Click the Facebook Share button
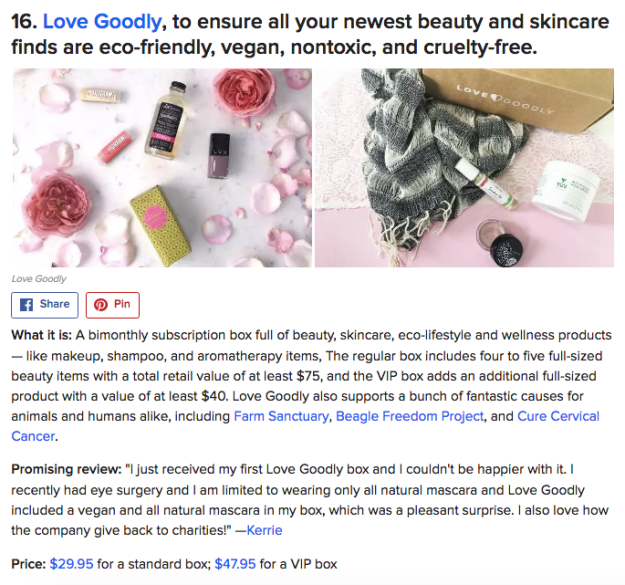Image resolution: width=625 pixels, height=585 pixels. pyautogui.click(x=45, y=304)
